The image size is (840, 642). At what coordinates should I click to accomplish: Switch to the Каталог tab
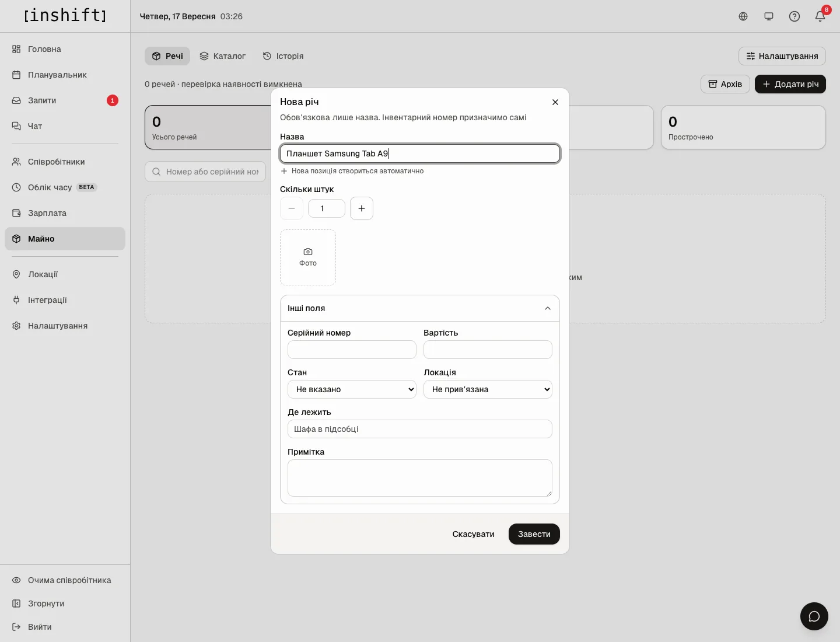coord(223,56)
